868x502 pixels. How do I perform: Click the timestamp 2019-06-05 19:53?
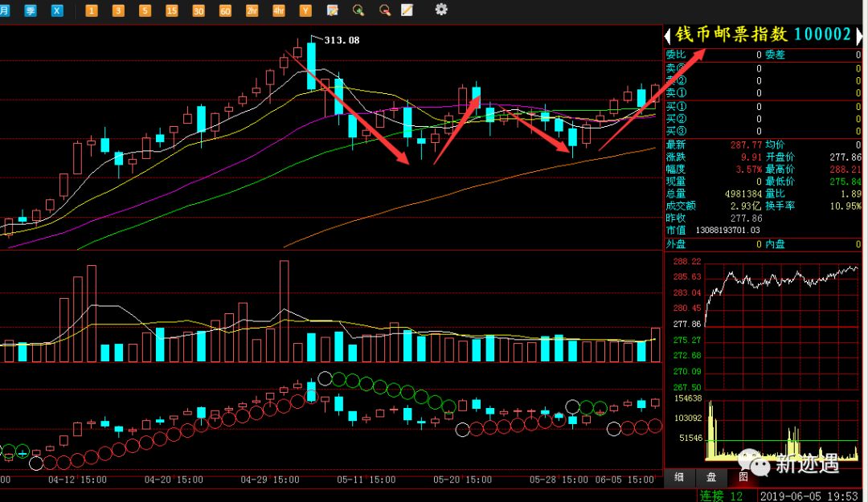coord(809,496)
